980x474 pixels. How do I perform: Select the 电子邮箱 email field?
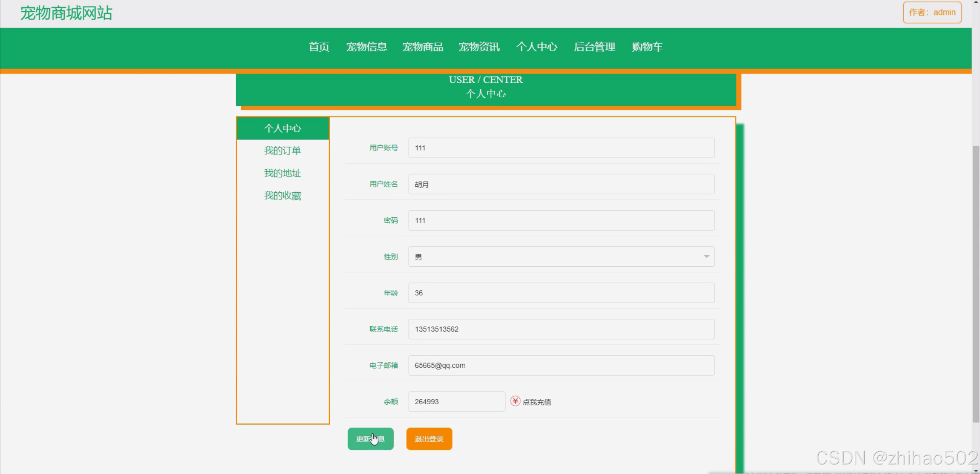point(561,365)
